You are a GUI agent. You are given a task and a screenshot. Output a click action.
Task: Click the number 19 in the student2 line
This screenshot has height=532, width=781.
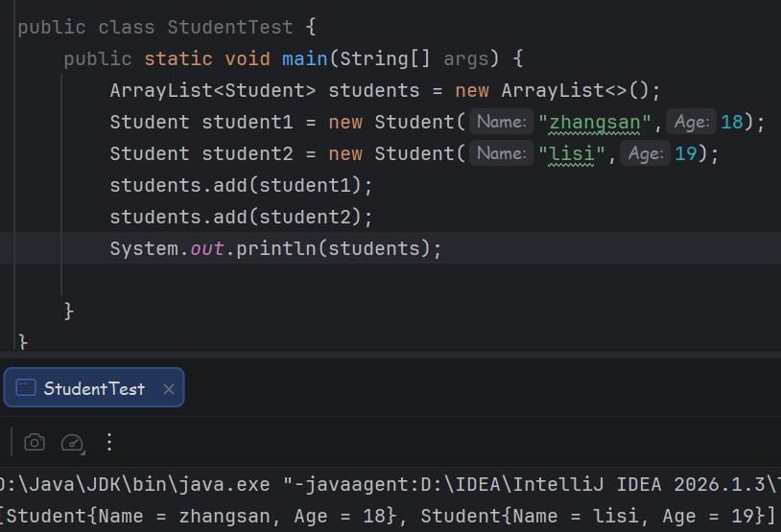click(686, 153)
